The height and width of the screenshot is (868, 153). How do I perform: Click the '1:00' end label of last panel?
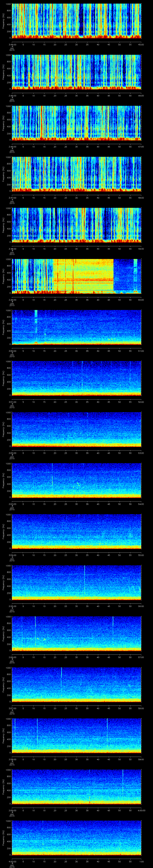(141, 861)
